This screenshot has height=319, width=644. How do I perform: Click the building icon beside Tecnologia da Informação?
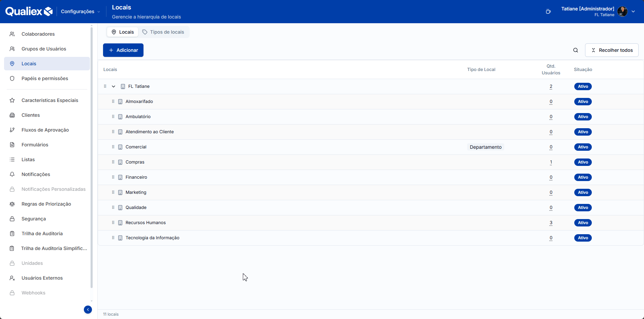click(120, 238)
